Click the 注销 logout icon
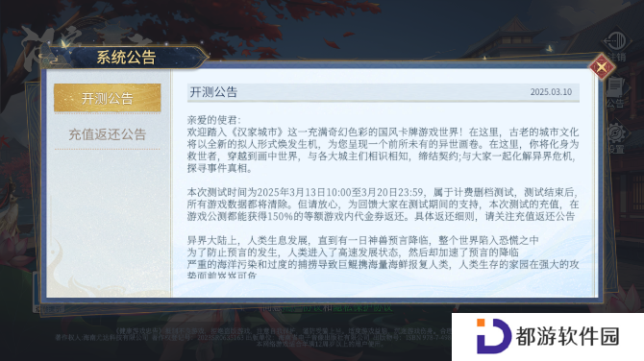644x361 pixels. tap(617, 41)
